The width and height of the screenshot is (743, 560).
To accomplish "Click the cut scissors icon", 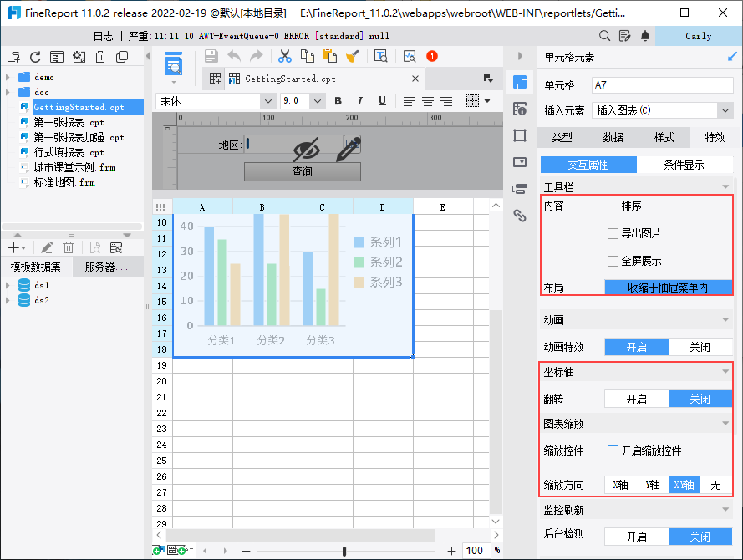I will (285, 56).
